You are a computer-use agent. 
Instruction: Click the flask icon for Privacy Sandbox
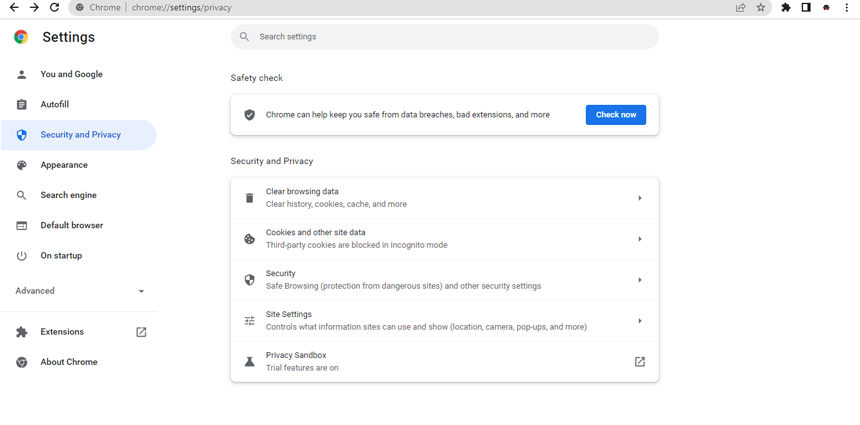[250, 362]
